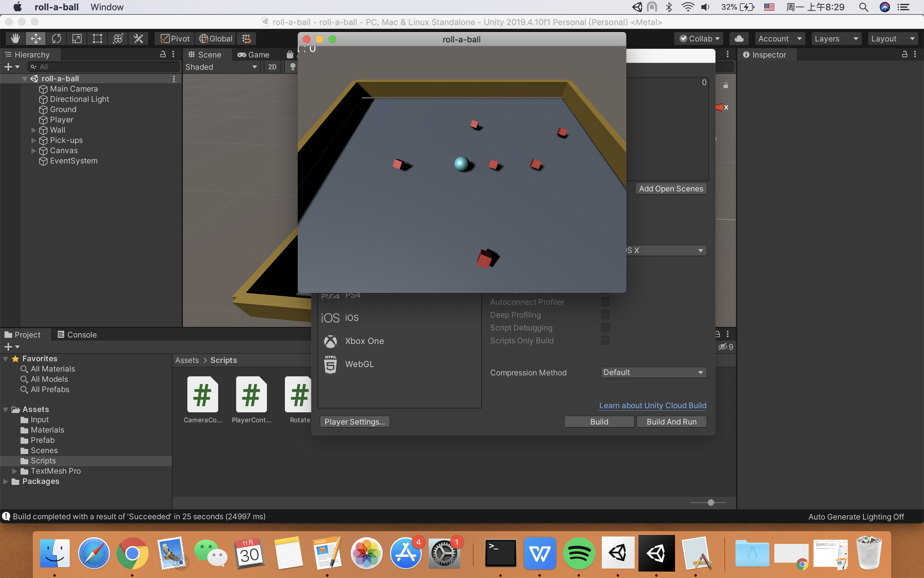Screen dimensions: 924x578
Task: Open Chrome from the Dock
Action: pos(132,553)
